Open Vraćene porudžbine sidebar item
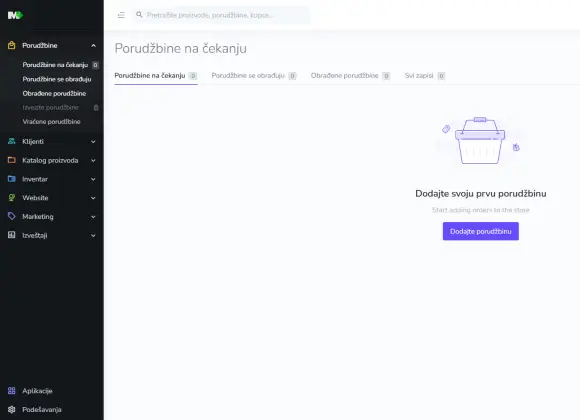Screen dimensions: 580x420 tap(51, 122)
